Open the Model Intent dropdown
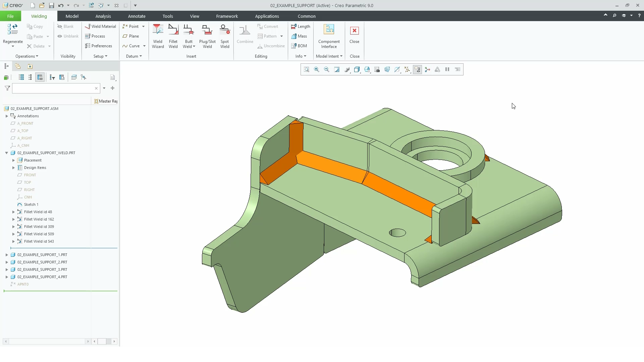This screenshot has height=362, width=644. pyautogui.click(x=329, y=56)
